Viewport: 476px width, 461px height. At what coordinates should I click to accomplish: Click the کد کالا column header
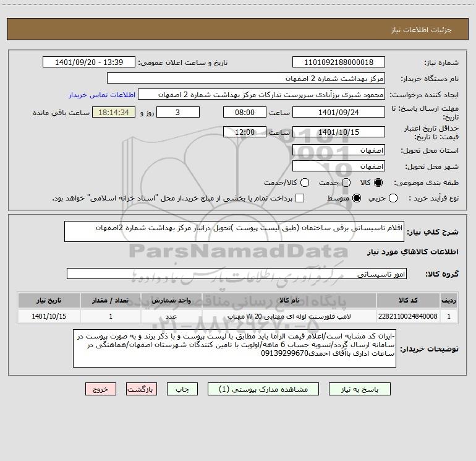tap(408, 300)
